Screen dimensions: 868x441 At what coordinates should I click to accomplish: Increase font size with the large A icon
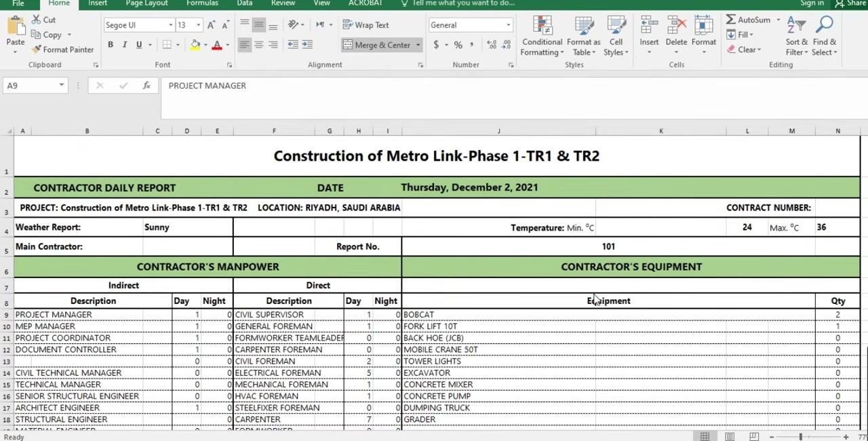pyautogui.click(x=212, y=25)
